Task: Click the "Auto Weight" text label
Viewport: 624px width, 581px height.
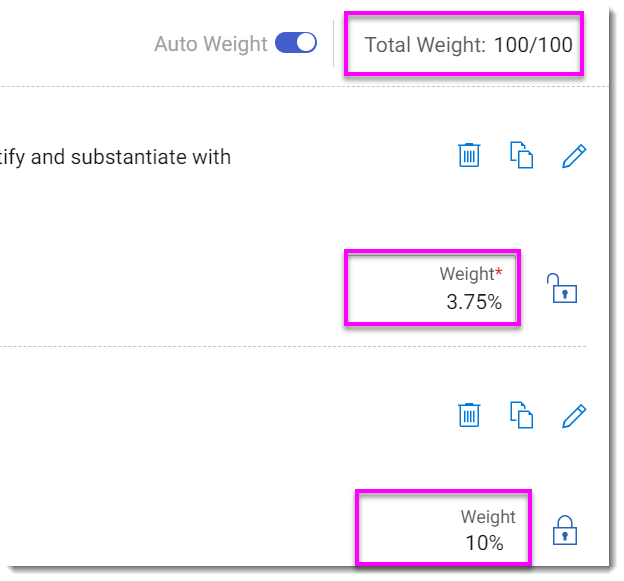Action: click(x=210, y=44)
